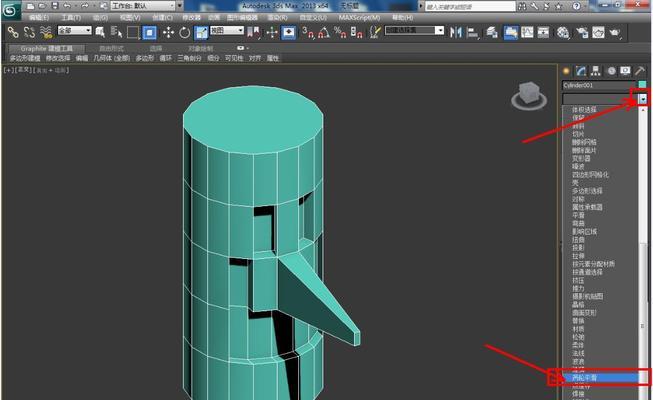Toggle the 3D Snaps button
Image resolution: width=653 pixels, height=400 pixels.
click(x=306, y=31)
